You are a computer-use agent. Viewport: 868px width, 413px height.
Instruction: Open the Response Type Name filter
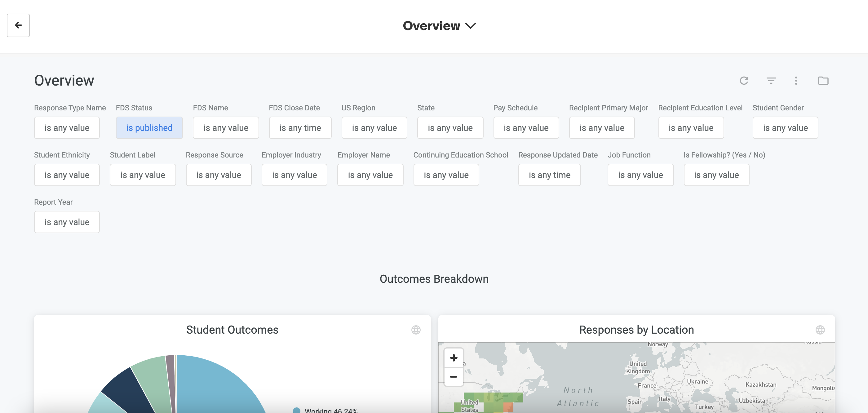(x=67, y=128)
